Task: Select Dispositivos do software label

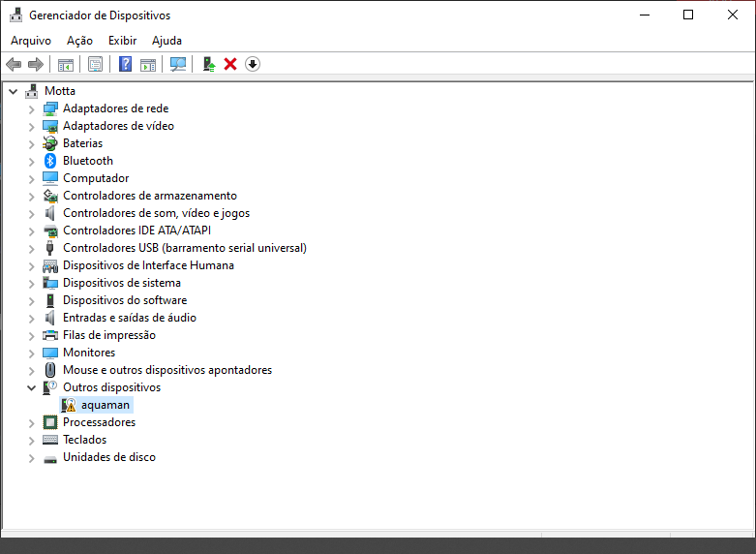Action: tap(125, 300)
